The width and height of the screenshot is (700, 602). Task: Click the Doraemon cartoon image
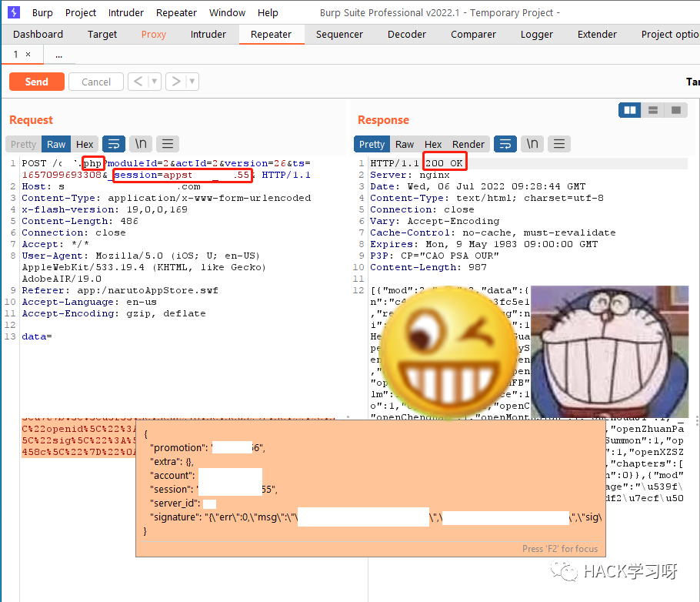pyautogui.click(x=609, y=352)
